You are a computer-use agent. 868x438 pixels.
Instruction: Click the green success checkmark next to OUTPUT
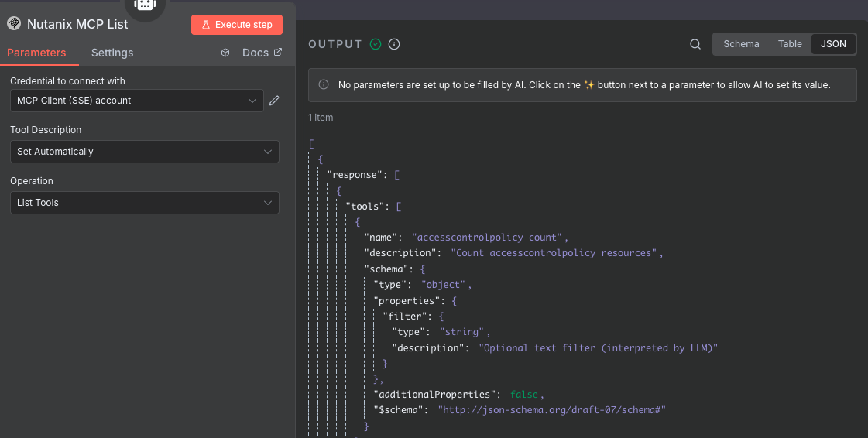click(x=376, y=44)
